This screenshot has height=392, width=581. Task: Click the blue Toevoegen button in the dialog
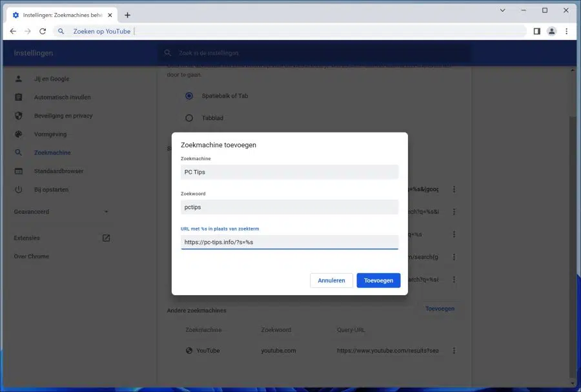tap(378, 280)
